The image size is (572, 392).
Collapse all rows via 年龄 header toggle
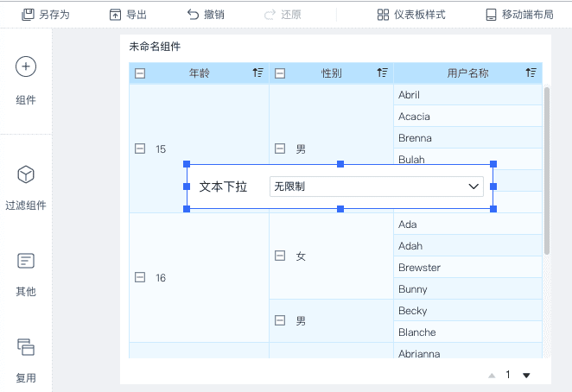pyautogui.click(x=140, y=73)
